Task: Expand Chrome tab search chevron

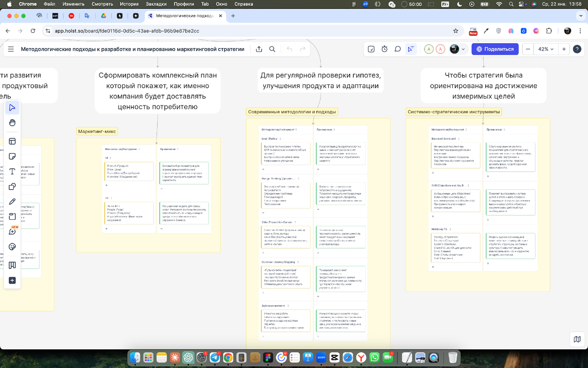Action: (580, 16)
